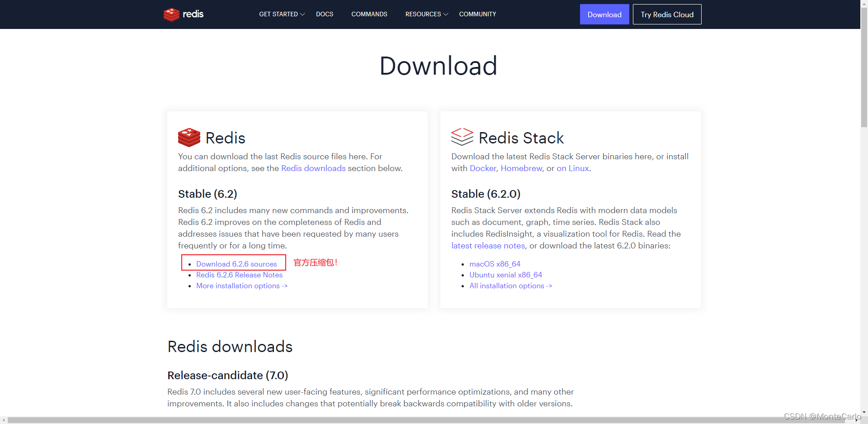Click the blue Download button
Viewport: 868px width, 424px height.
click(604, 14)
